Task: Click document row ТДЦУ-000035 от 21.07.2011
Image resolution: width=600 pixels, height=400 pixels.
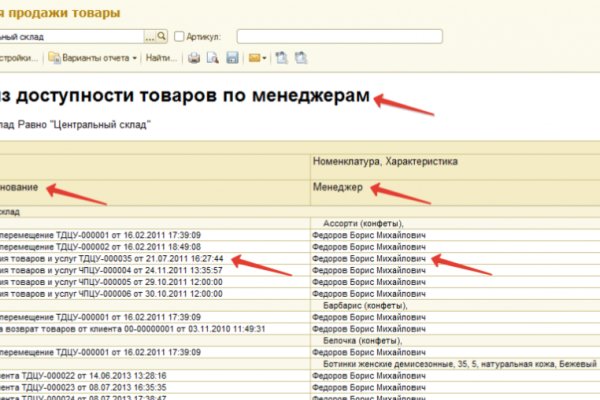Action: [120, 257]
